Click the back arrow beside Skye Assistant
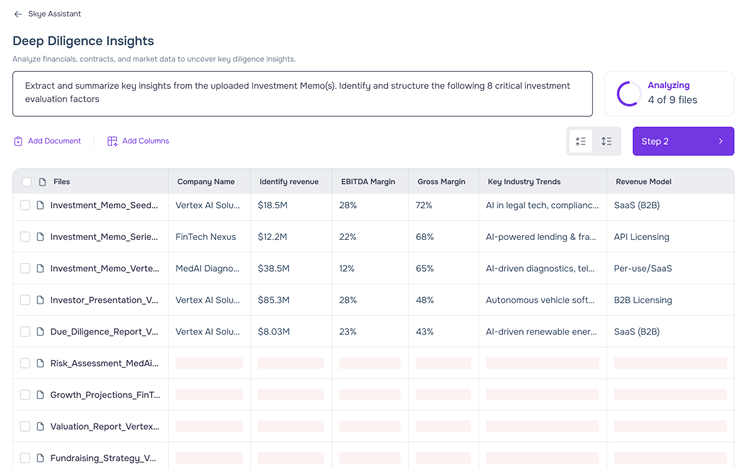The width and height of the screenshot is (750, 469). [x=18, y=14]
